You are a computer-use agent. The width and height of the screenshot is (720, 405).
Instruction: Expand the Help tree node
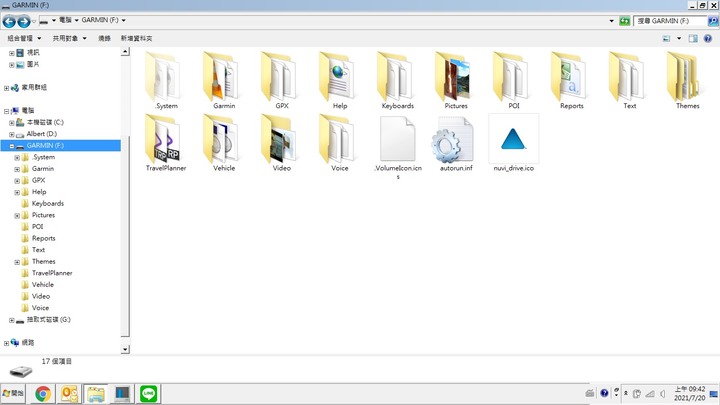17,192
